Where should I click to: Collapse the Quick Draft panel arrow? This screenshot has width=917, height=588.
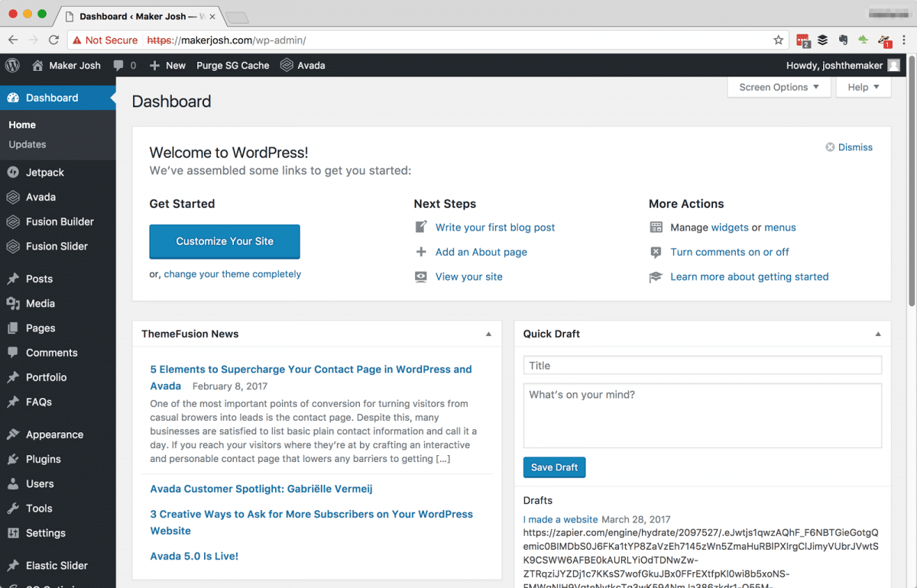(x=878, y=334)
